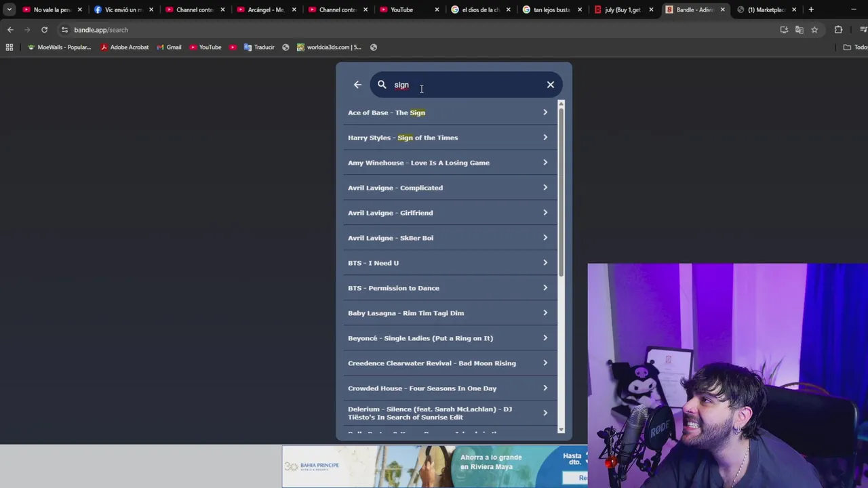Click the scrollbar up arrow of song list
The width and height of the screenshot is (868, 488).
(561, 104)
